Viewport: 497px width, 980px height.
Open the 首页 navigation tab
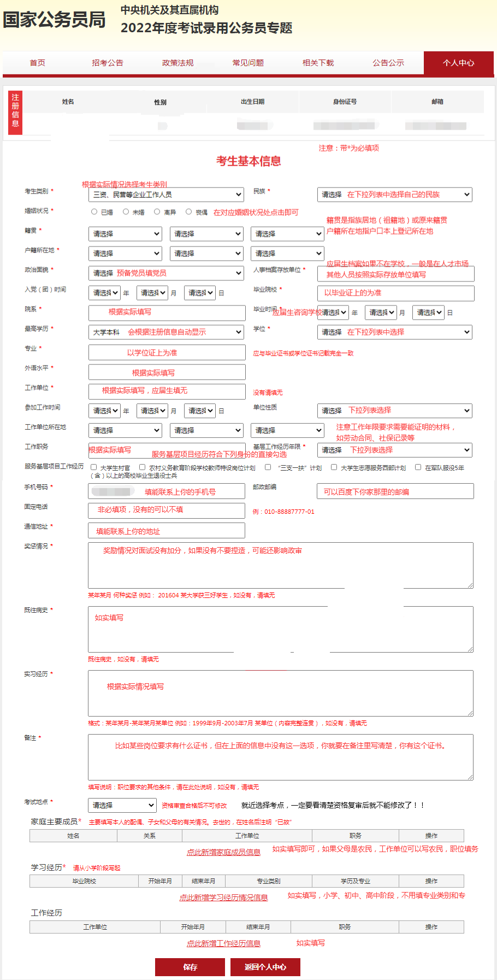click(x=38, y=63)
